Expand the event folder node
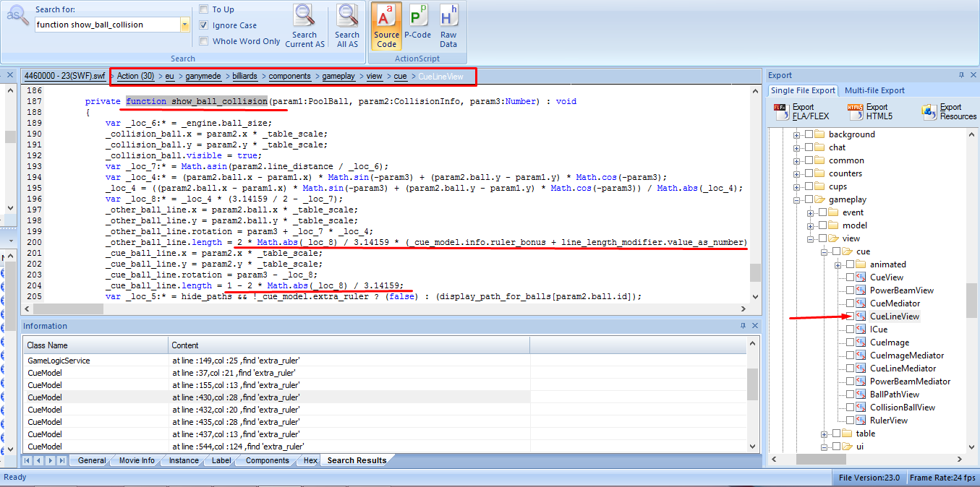 click(811, 212)
